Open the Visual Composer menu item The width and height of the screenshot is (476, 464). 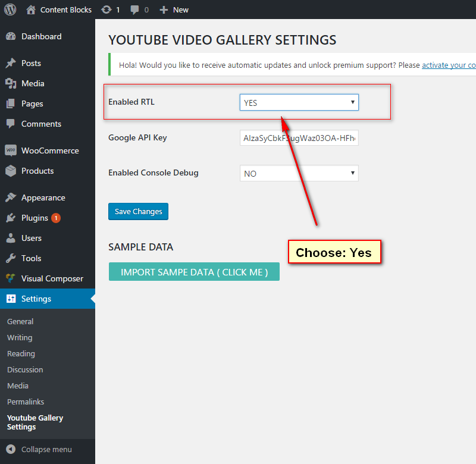48,278
